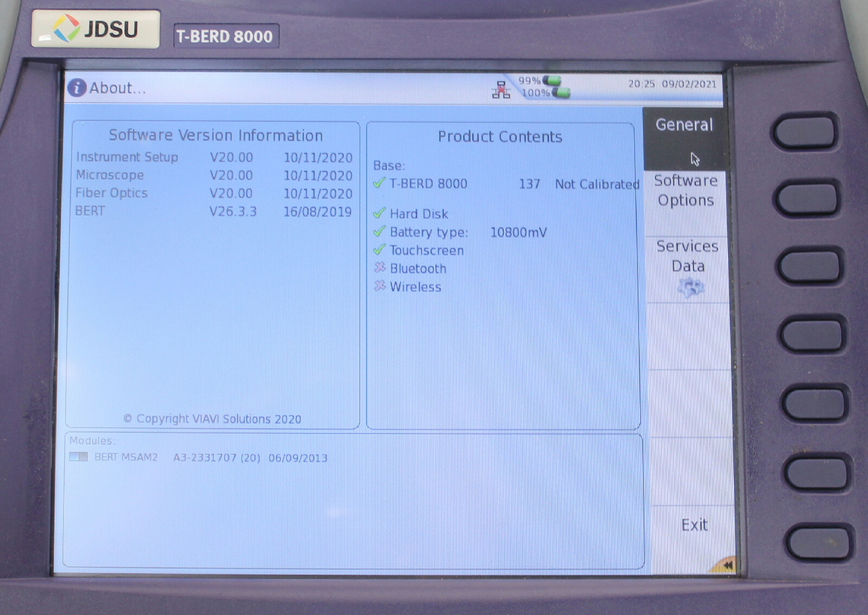Click the Bluetooth label
The image size is (868, 615).
point(418,269)
